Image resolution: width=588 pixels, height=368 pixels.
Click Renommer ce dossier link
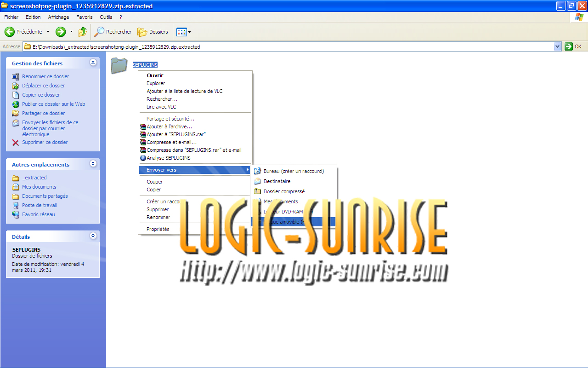(45, 76)
